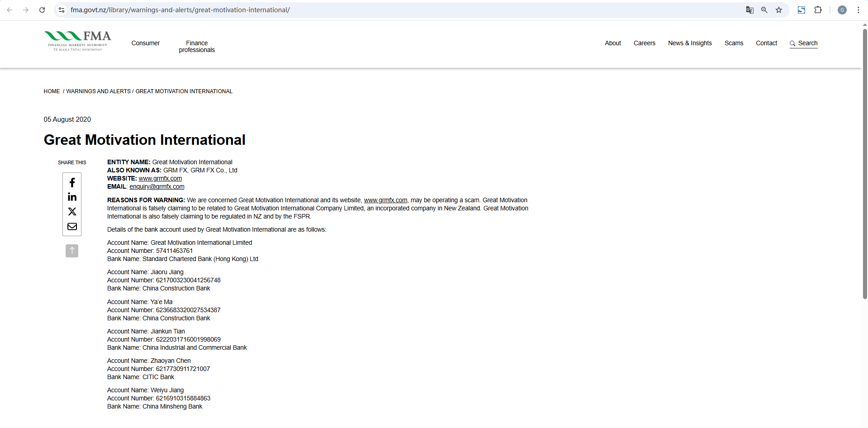Open the browser Extensions puzzle icon
Viewport: 868px width, 428px height.
(x=818, y=10)
